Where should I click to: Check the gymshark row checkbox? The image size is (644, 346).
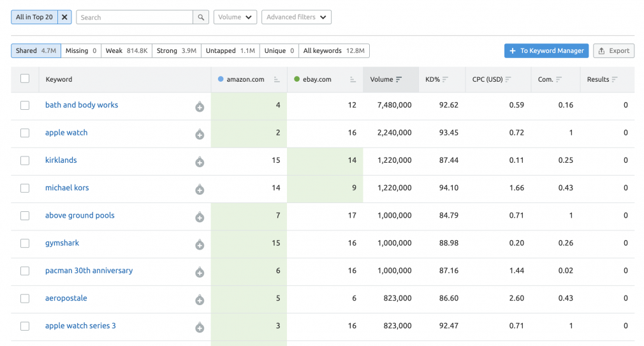click(25, 243)
